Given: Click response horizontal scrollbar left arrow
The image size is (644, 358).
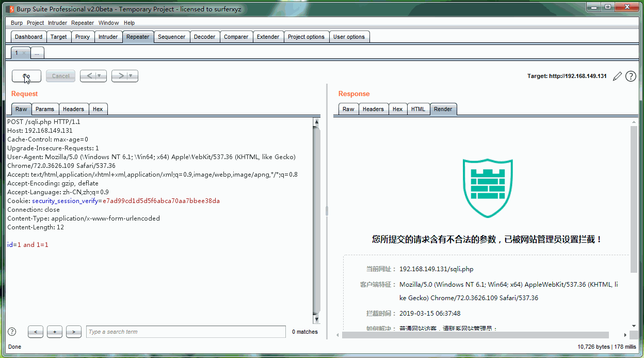Looking at the screenshot, I should tap(337, 335).
